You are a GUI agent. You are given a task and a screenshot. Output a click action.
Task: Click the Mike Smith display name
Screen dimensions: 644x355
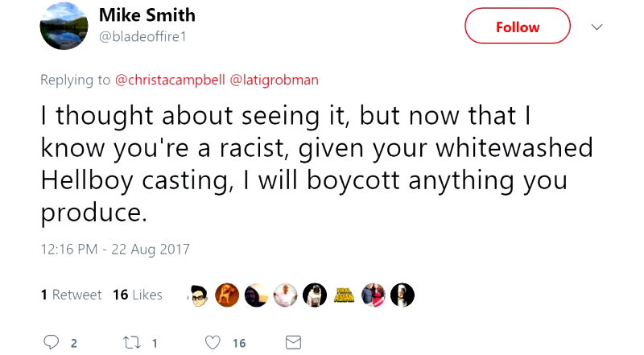coord(147,15)
